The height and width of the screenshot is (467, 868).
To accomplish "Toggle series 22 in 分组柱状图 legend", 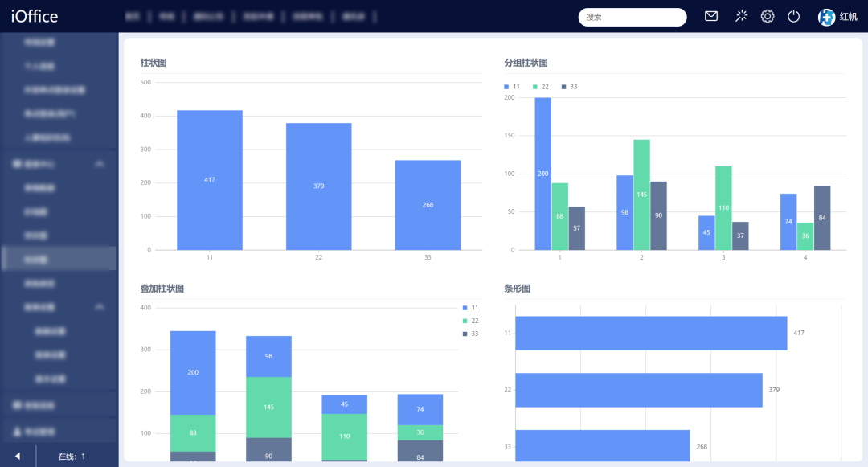I will [x=541, y=87].
